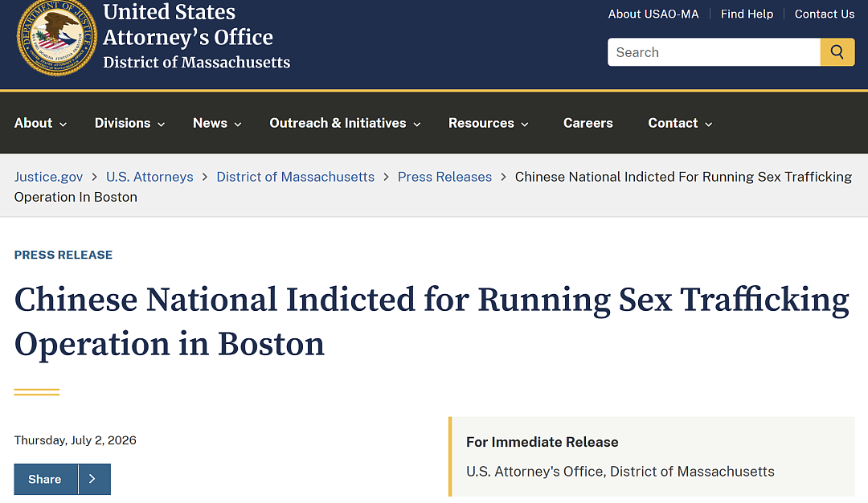Image resolution: width=868 pixels, height=503 pixels.
Task: Click the Department of Justice seal logo
Action: (x=56, y=37)
